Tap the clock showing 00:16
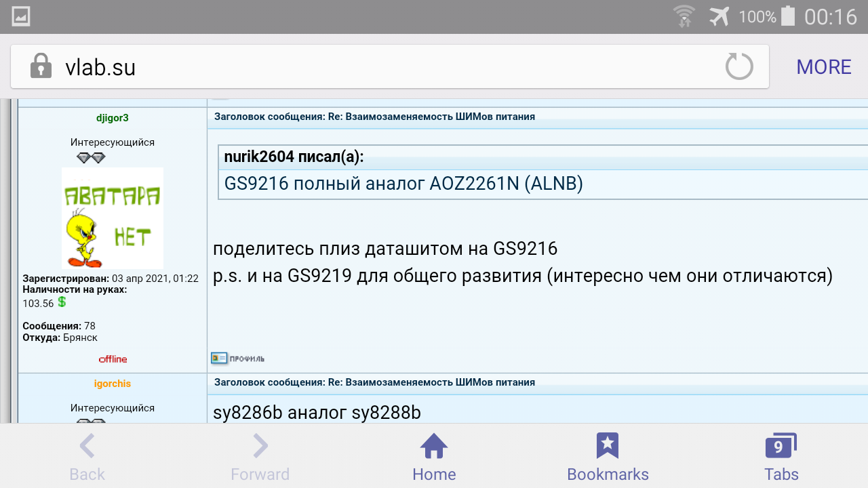Screen dimensions: 868x488 coord(831,17)
